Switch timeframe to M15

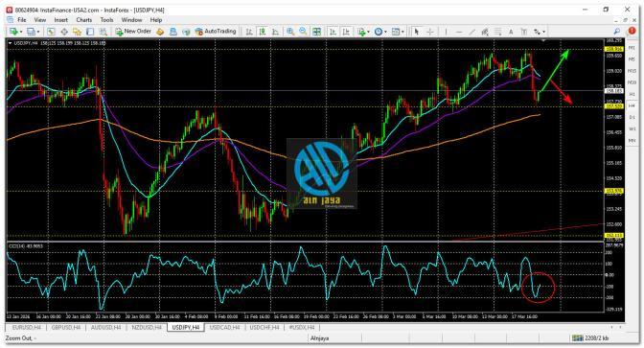click(x=632, y=71)
